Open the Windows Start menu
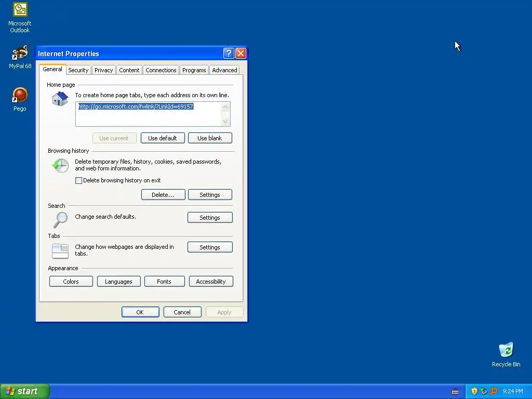Screen dimensions: 532x399 (x=25, y=391)
